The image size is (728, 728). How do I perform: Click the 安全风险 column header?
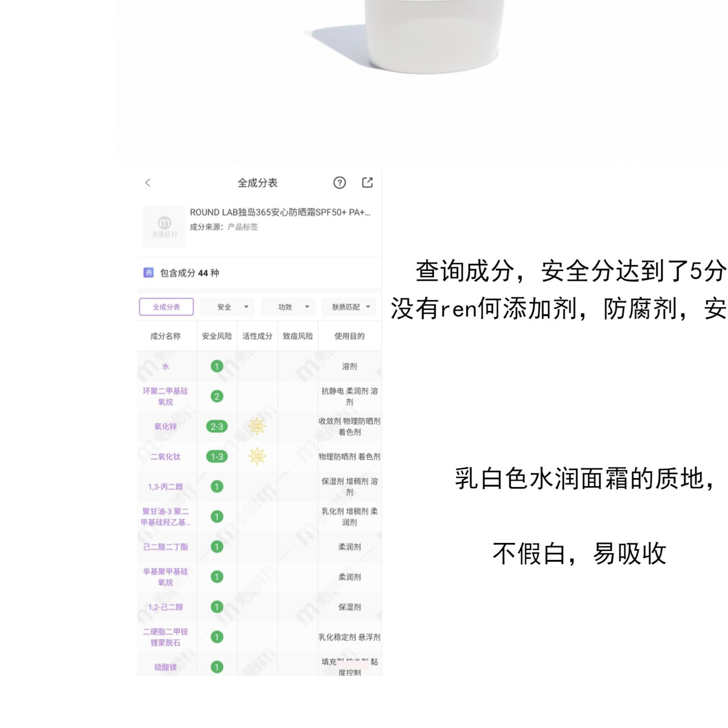[217, 336]
